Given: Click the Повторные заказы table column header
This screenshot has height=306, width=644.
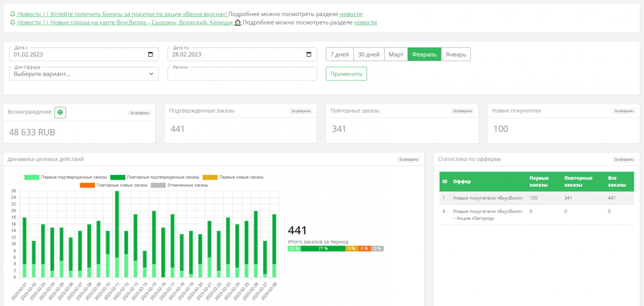Looking at the screenshot, I should click(578, 182).
